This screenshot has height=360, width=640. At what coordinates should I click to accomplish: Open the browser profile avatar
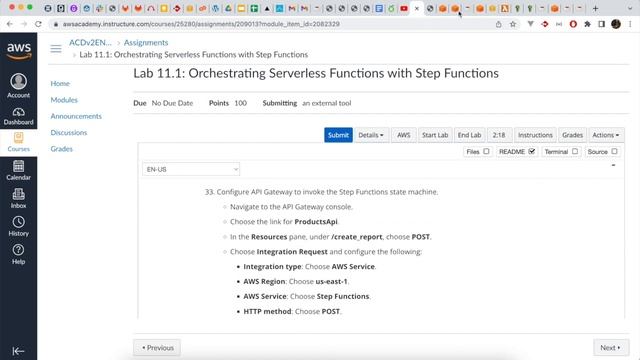(616, 24)
